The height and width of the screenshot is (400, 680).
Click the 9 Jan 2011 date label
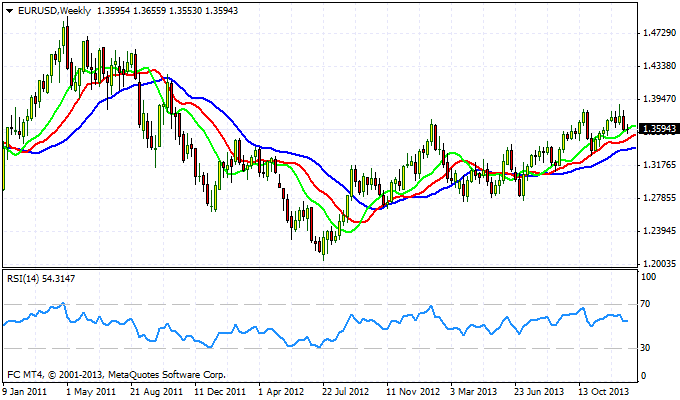[24, 392]
